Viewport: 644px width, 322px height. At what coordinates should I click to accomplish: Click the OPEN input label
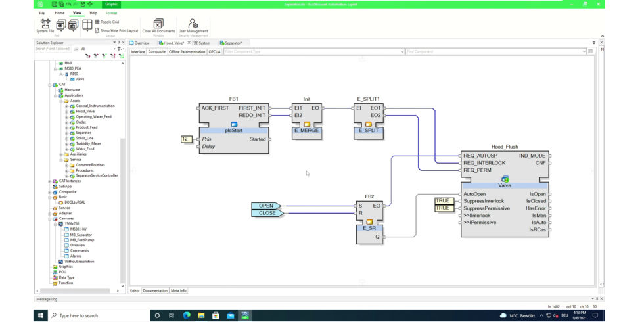[x=266, y=206]
